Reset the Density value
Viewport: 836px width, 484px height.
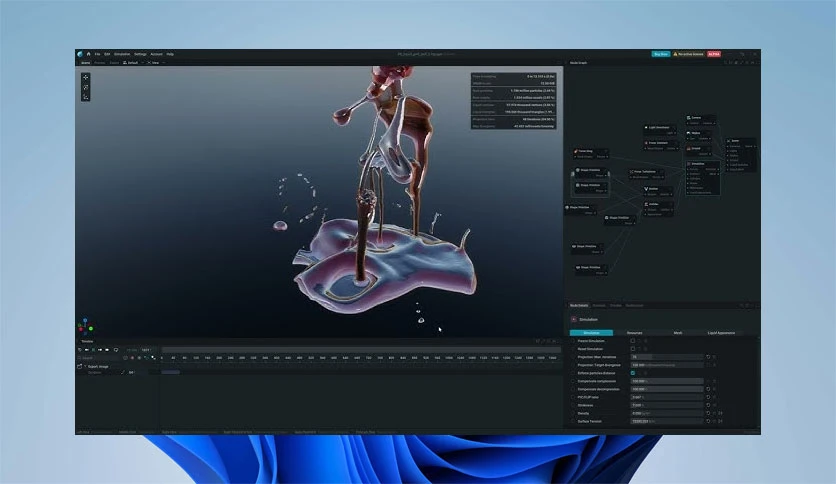pyautogui.click(x=708, y=413)
